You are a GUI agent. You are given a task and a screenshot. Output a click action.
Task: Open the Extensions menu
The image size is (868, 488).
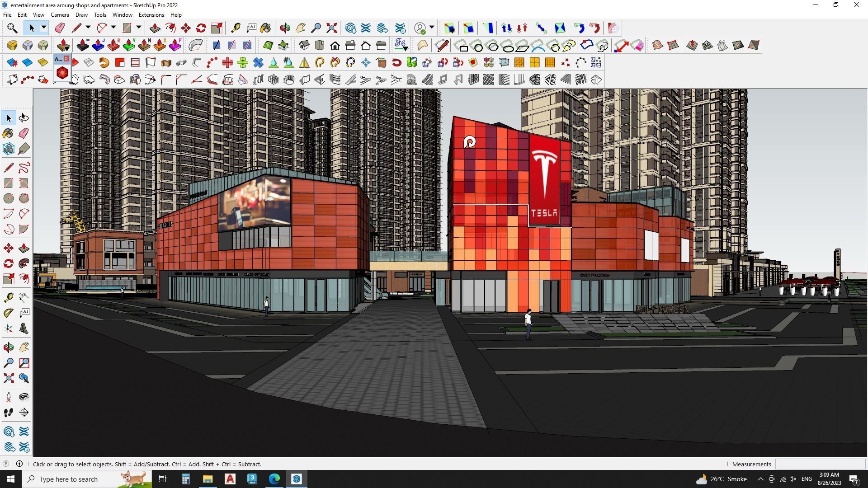coord(151,15)
